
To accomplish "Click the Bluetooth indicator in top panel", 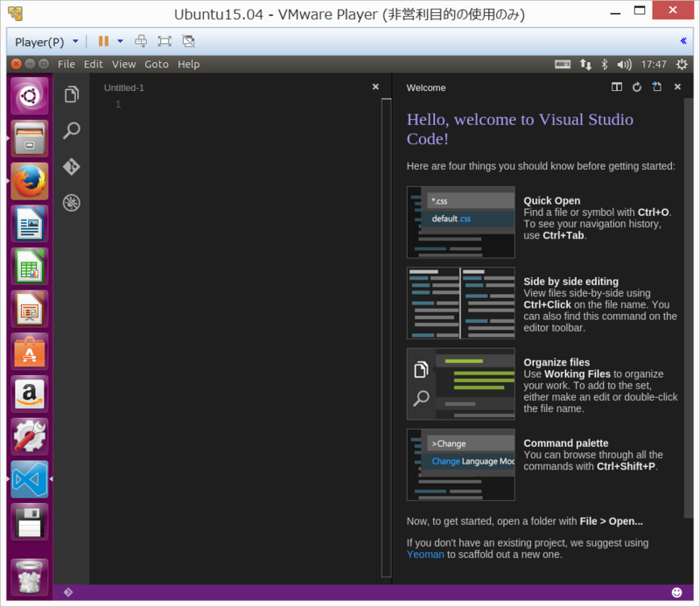I will click(605, 64).
